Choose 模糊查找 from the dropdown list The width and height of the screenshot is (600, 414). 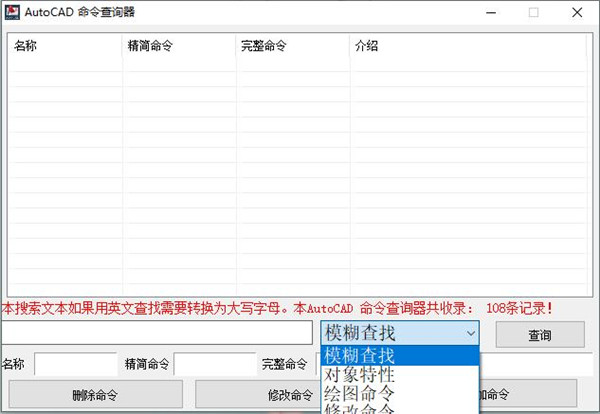pyautogui.click(x=400, y=356)
